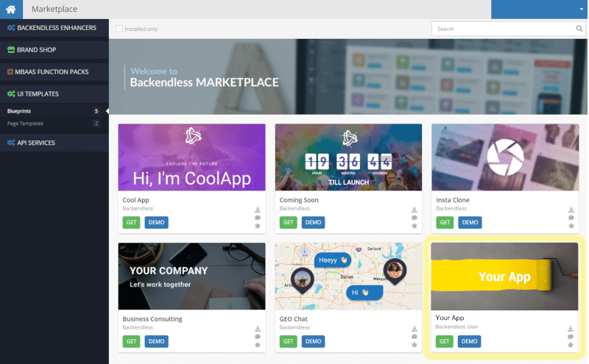589x364 pixels.
Task: Click the Backendless Enhancers gears icon
Action: 11,28
